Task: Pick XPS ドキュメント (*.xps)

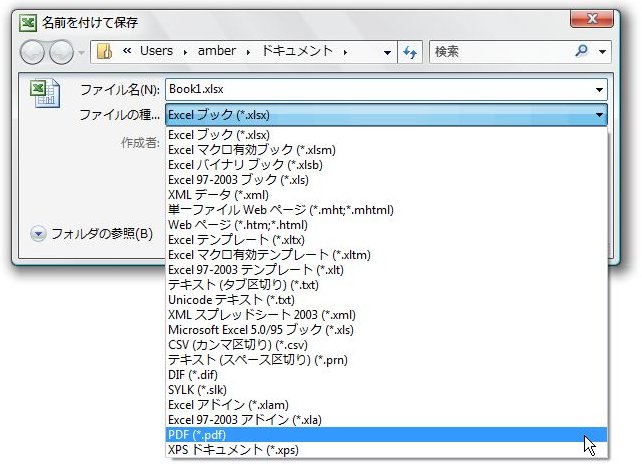Action: click(387, 450)
